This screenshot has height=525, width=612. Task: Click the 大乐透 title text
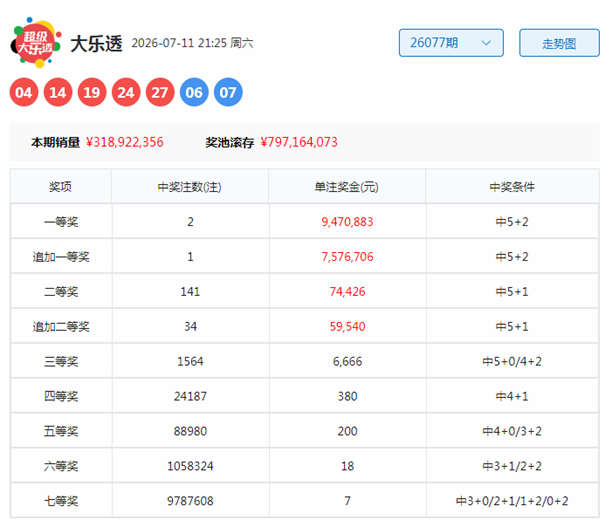(x=96, y=43)
